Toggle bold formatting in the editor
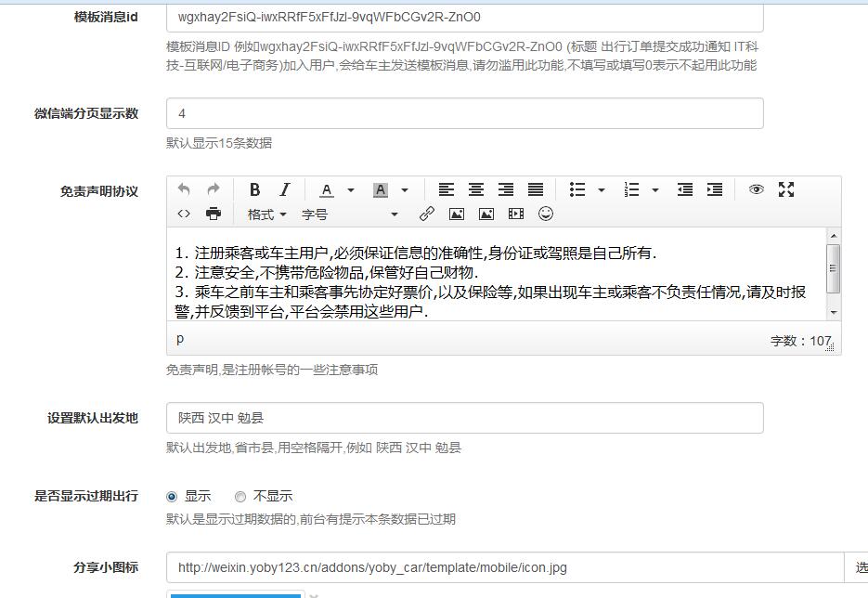The width and height of the screenshot is (868, 598). click(254, 190)
